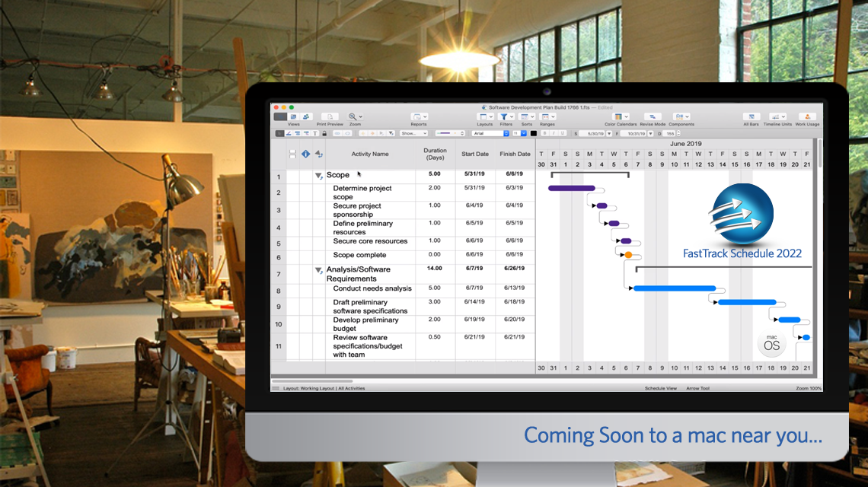Enable Revise Mode from the toolbar
Image resolution: width=868 pixels, height=487 pixels.
pos(652,116)
